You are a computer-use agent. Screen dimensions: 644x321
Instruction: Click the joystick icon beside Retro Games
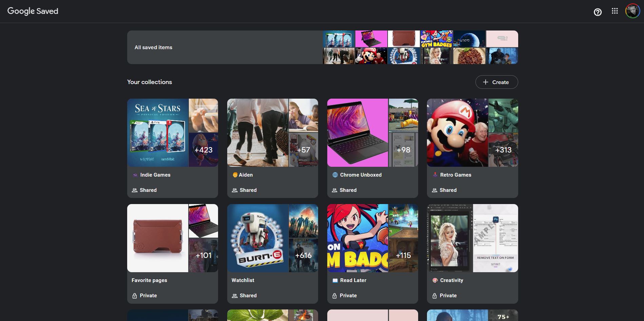tap(435, 175)
